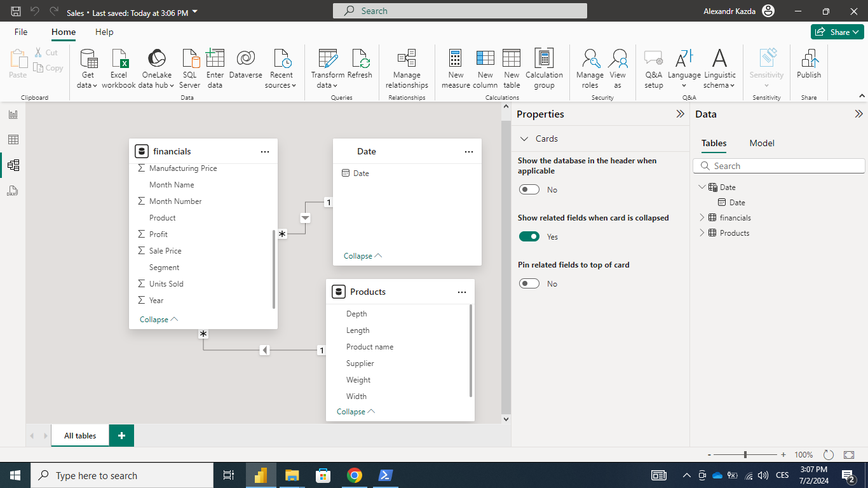The image size is (868, 488).
Task: Click the zoom out minus button
Action: [x=709, y=454]
